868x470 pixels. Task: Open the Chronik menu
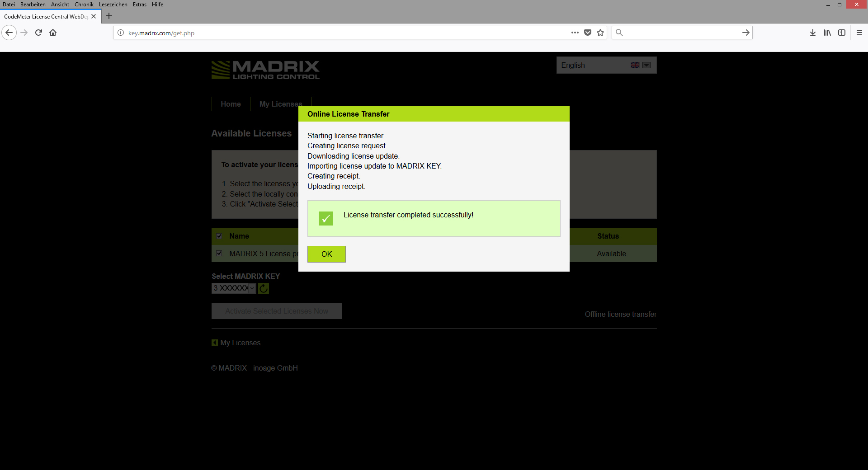(x=84, y=5)
